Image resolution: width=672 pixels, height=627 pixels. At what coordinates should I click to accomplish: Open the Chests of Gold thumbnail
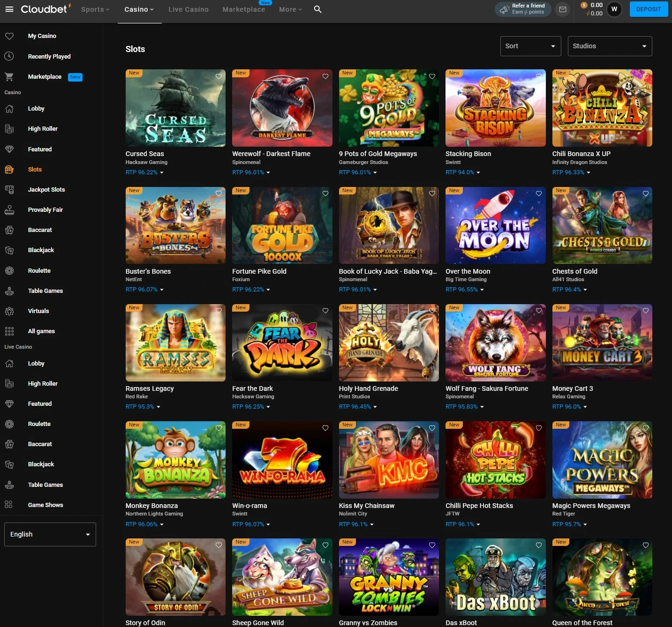click(602, 225)
